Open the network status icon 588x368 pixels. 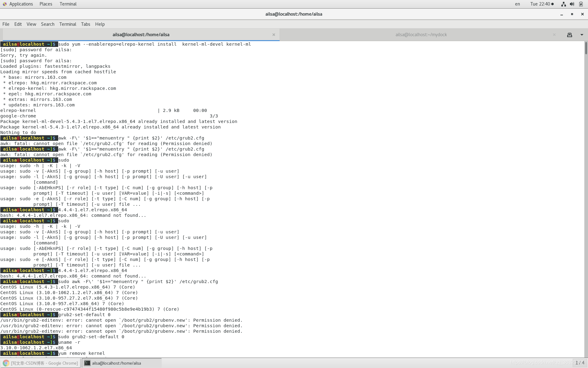point(563,4)
